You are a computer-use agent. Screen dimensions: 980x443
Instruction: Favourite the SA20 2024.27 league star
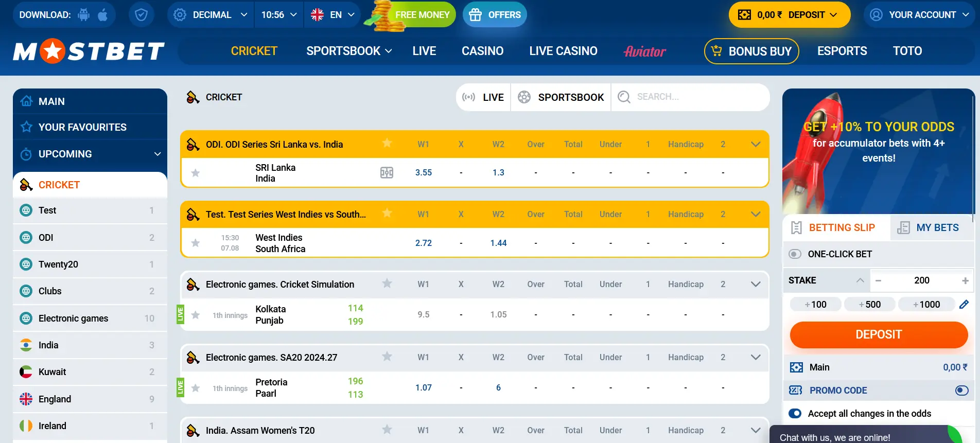387,357
